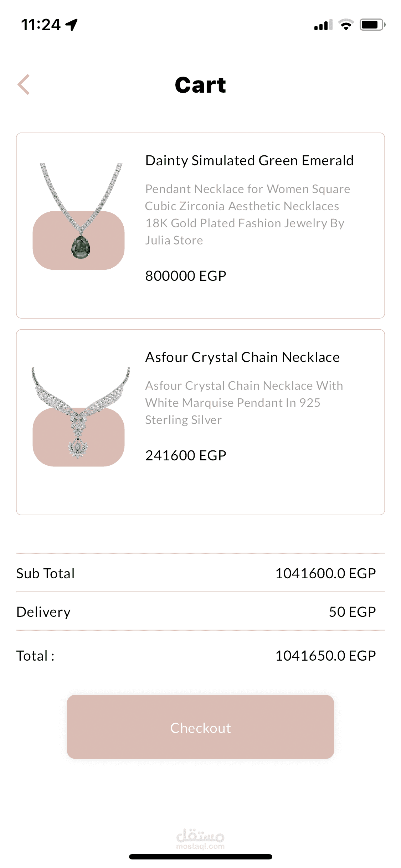
Task: Tap the location arrow icon
Action: click(x=72, y=25)
